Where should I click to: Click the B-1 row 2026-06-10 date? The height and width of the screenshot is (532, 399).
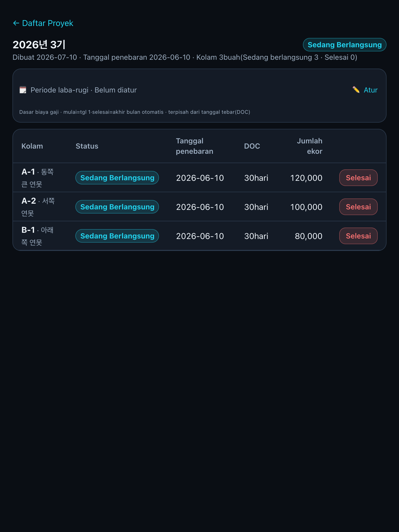[x=200, y=236]
